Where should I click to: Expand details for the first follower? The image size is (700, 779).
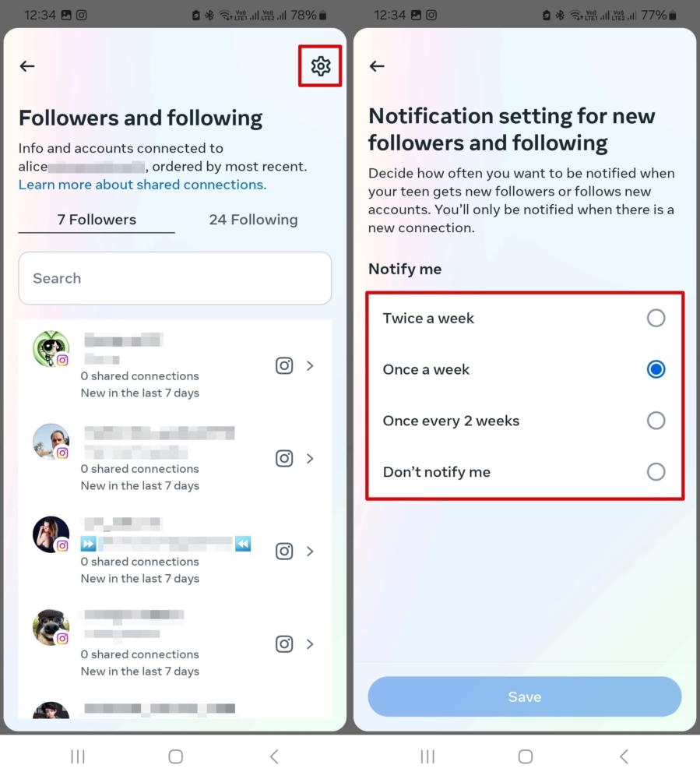pyautogui.click(x=310, y=365)
